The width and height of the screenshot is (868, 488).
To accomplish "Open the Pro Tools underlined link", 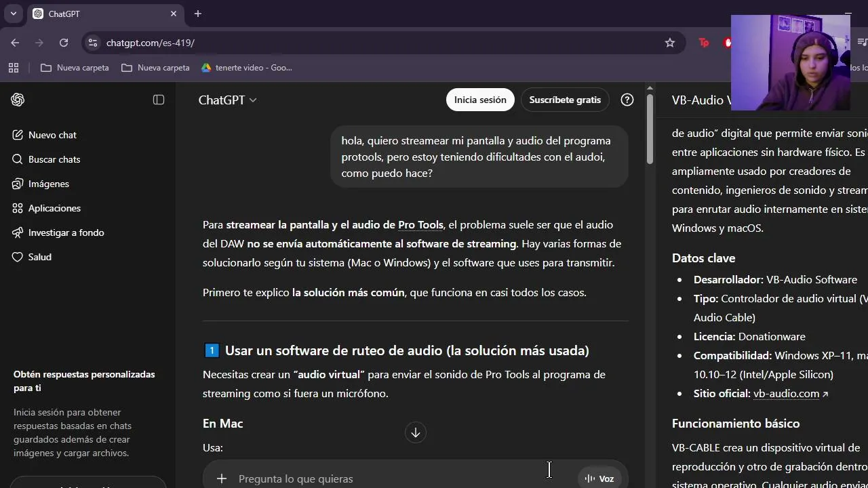I will [420, 224].
